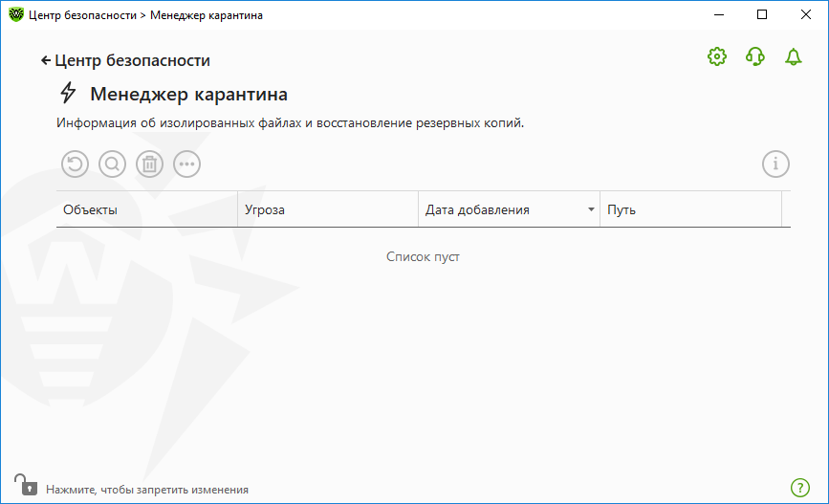Click the Список пуст message
This screenshot has width=829, height=504.
[423, 256]
